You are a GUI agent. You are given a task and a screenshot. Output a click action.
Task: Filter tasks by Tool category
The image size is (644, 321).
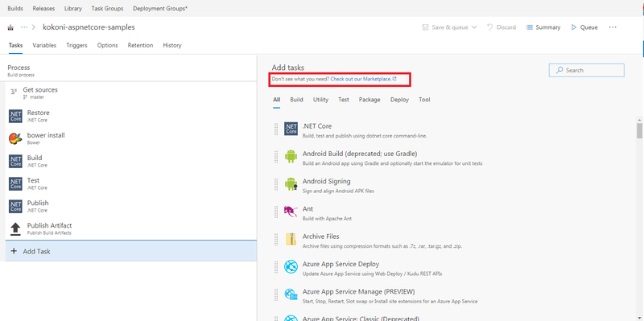click(x=425, y=99)
